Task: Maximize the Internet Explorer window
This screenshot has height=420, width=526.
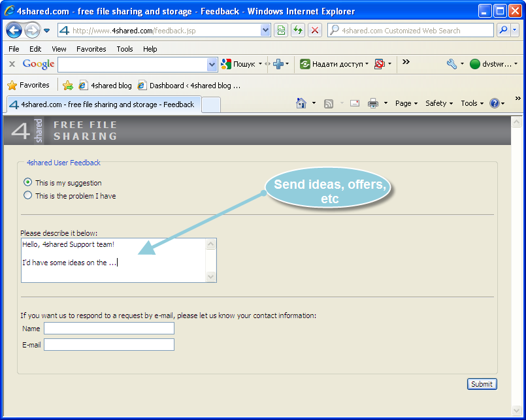Action: [499, 11]
